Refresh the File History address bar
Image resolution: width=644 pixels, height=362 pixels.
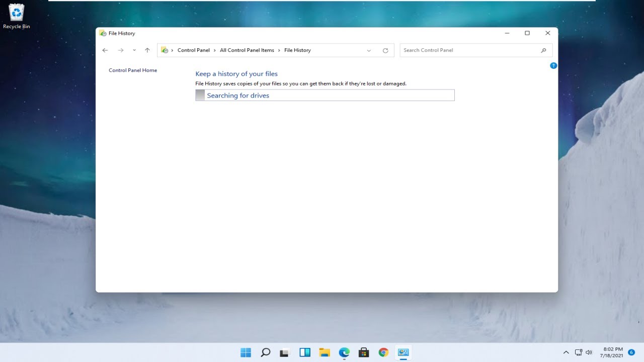(x=385, y=50)
